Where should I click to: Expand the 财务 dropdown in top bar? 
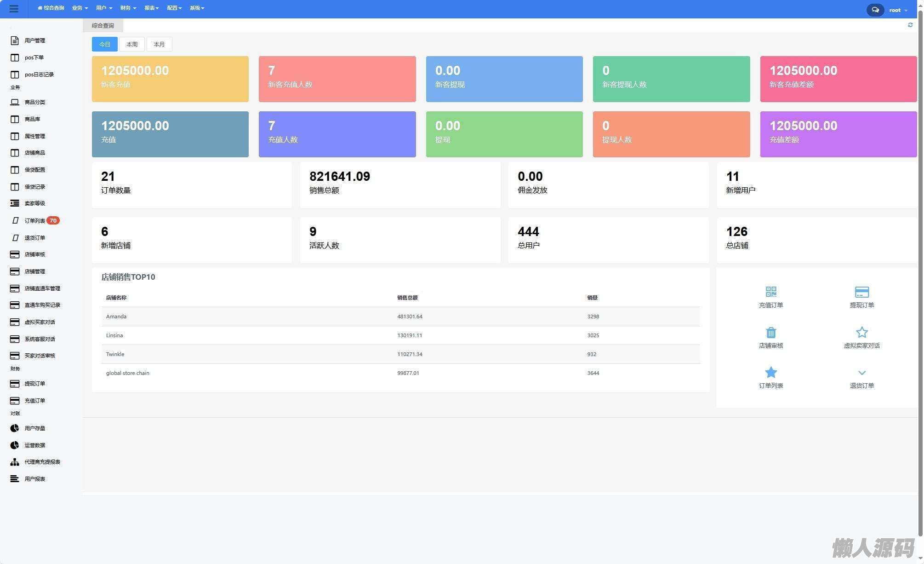click(x=128, y=8)
